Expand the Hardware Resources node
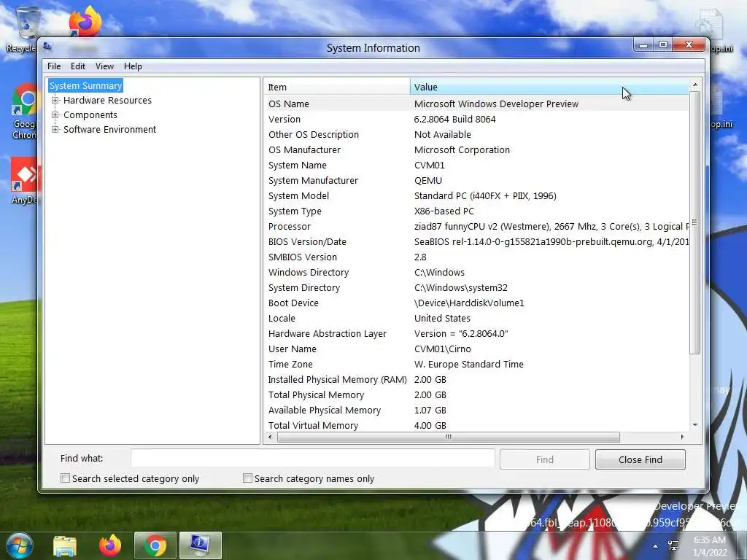 (55, 100)
